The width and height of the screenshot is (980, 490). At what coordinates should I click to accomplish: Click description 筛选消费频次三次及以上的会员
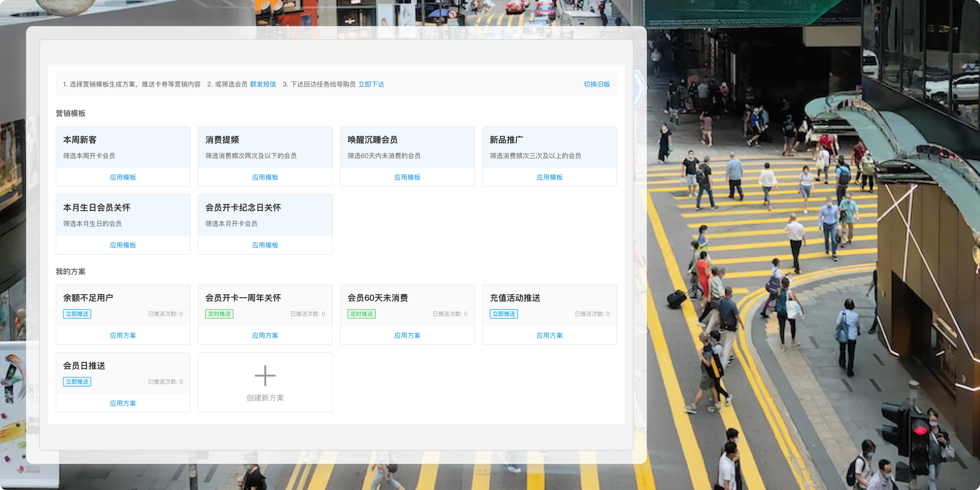tap(535, 156)
